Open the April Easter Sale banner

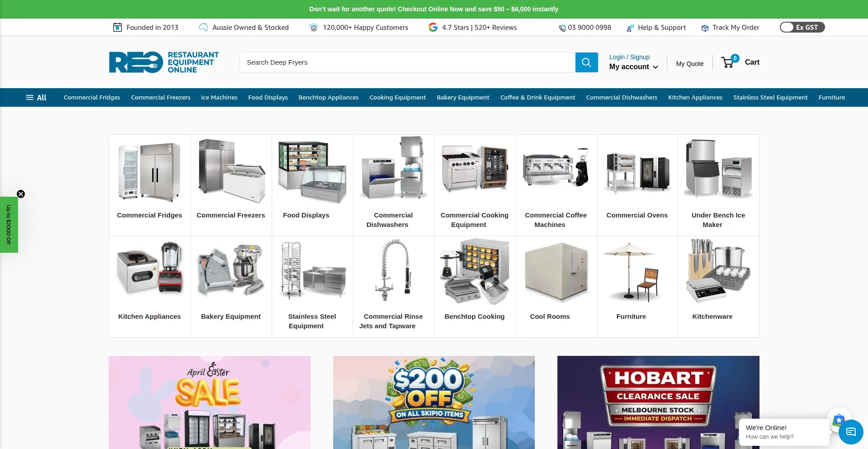[x=209, y=402]
